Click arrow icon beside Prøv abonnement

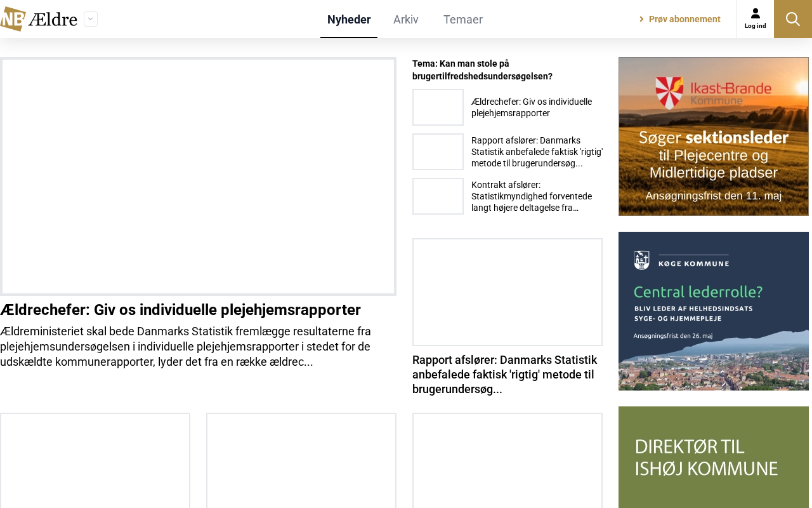(x=641, y=19)
